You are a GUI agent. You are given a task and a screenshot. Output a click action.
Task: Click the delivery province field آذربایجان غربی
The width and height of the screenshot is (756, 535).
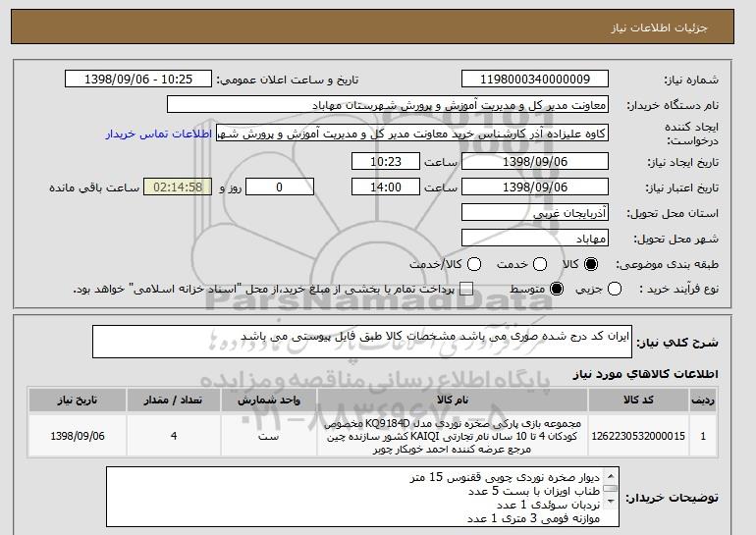[x=535, y=213]
